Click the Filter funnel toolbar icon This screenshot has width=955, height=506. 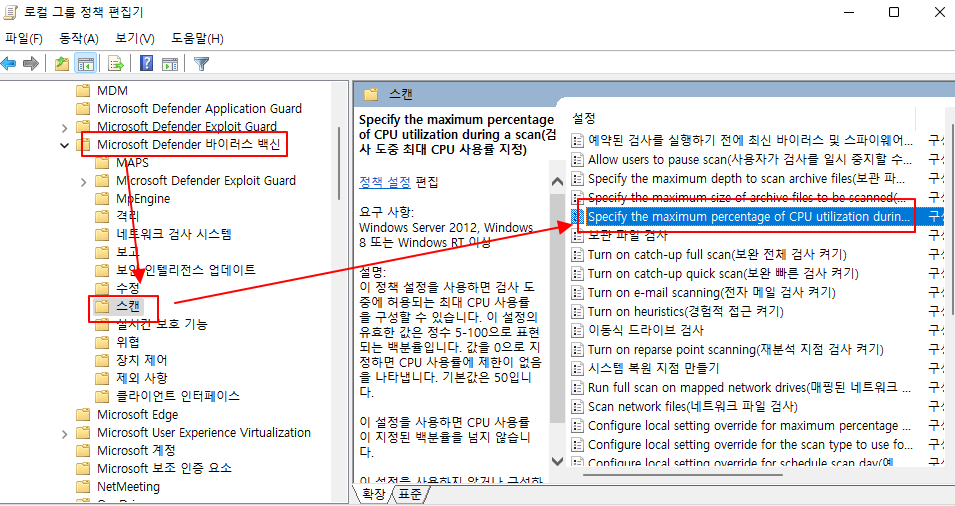(202, 63)
